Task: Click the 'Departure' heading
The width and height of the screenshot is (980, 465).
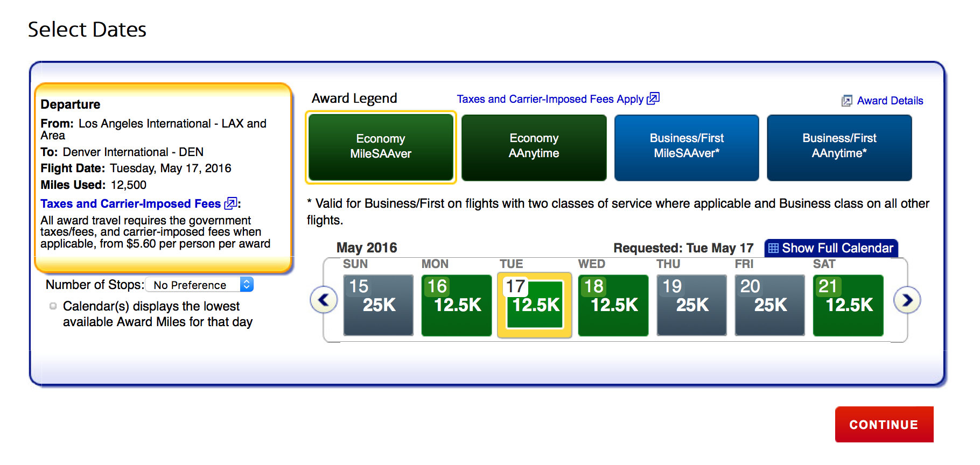Action: click(71, 104)
